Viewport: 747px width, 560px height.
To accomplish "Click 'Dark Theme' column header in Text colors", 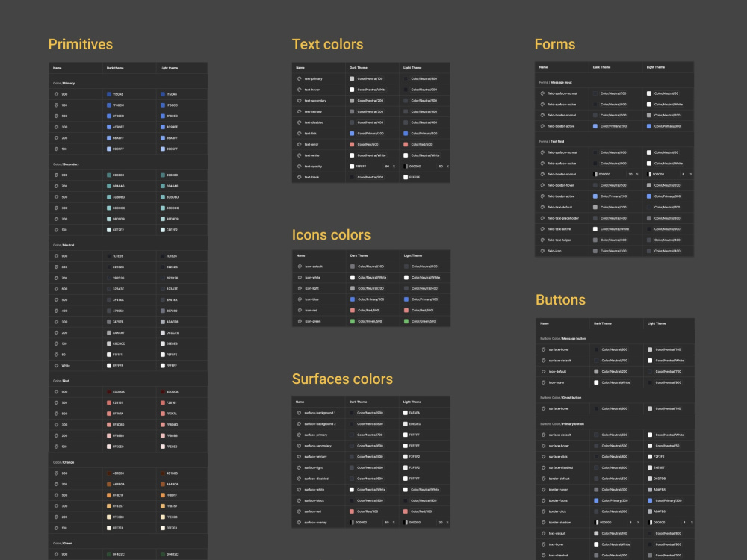I will coord(359,68).
